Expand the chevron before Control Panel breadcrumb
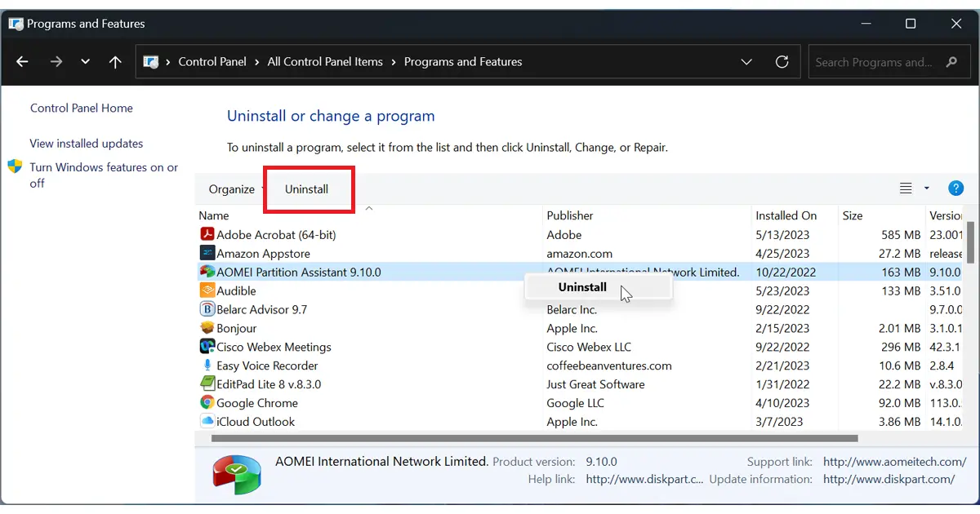980x514 pixels. point(168,62)
